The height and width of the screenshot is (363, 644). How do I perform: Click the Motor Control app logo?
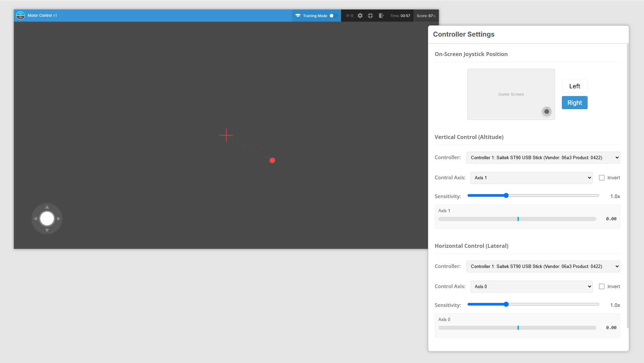pyautogui.click(x=20, y=15)
